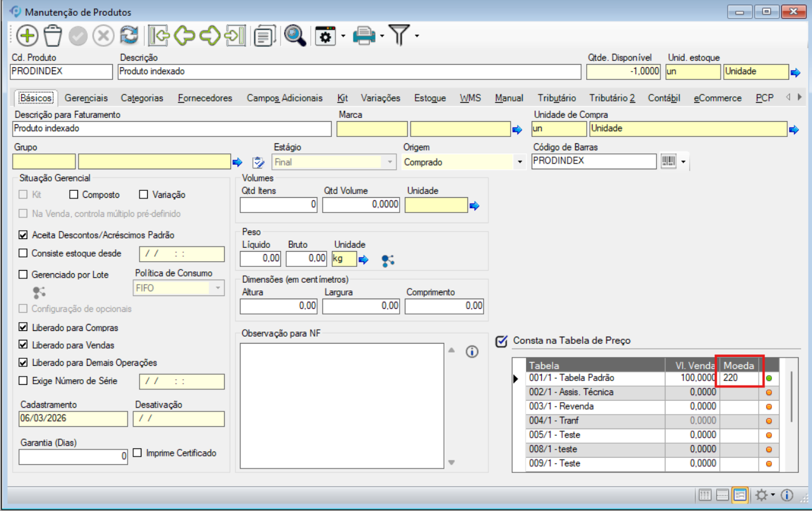Enable the Composto checkbox

(74, 195)
